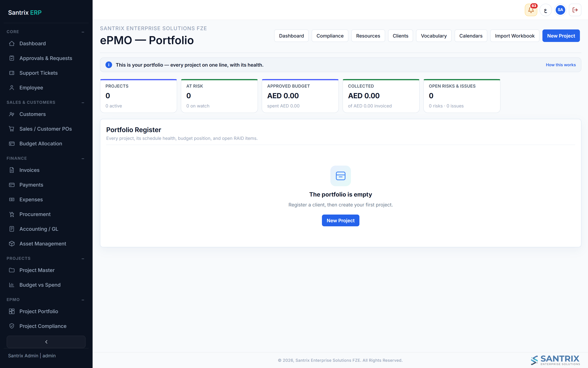Click the Budget vs Spend chart icon
This screenshot has height=368, width=588.
pyautogui.click(x=12, y=285)
